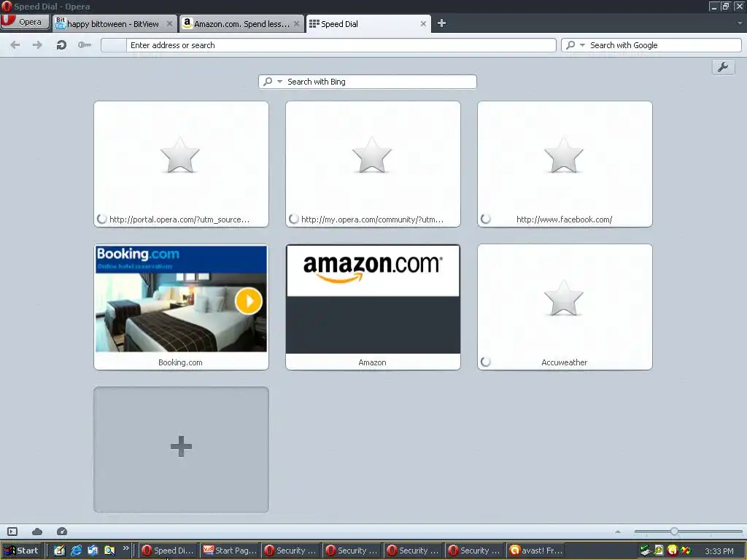Click the zoom slider handle
Screen dimensions: 747x560
tap(674, 531)
